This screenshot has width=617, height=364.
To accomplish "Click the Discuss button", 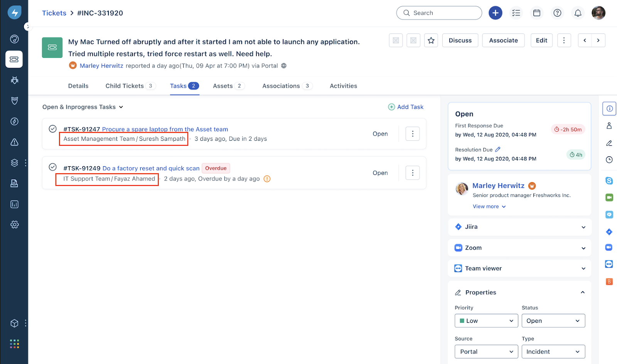I will 460,40.
